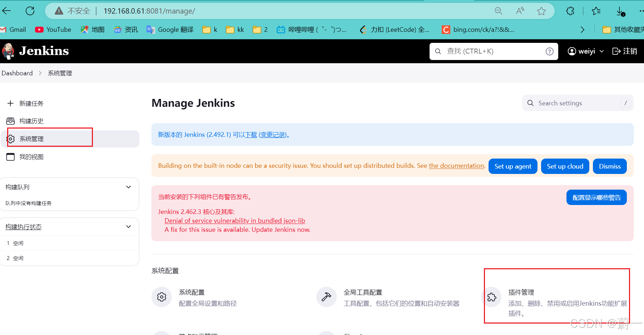Image resolution: width=644 pixels, height=335 pixels.
Task: Collapse the 构建执行状态 panel chevron
Action: point(129,227)
